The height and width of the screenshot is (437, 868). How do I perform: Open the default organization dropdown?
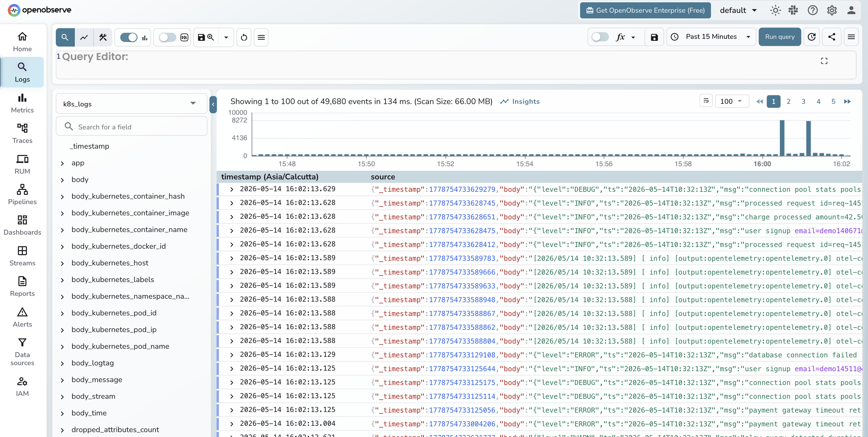tap(739, 10)
